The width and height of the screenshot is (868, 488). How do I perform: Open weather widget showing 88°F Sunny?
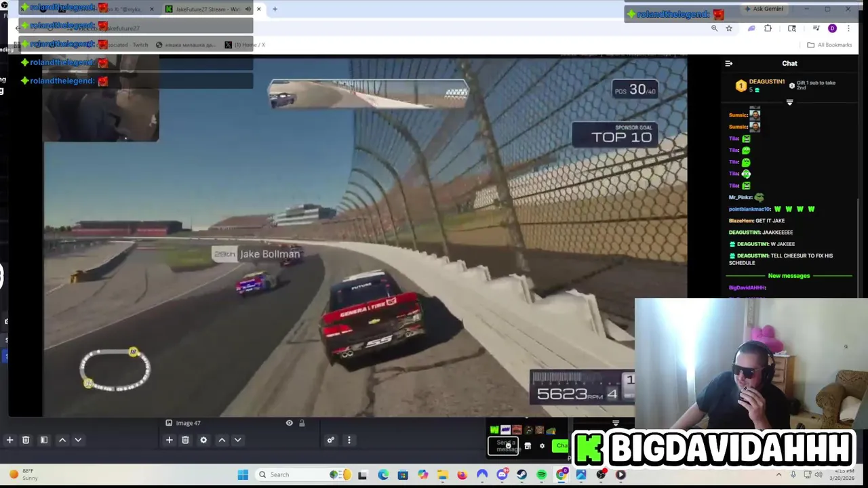pos(24,474)
